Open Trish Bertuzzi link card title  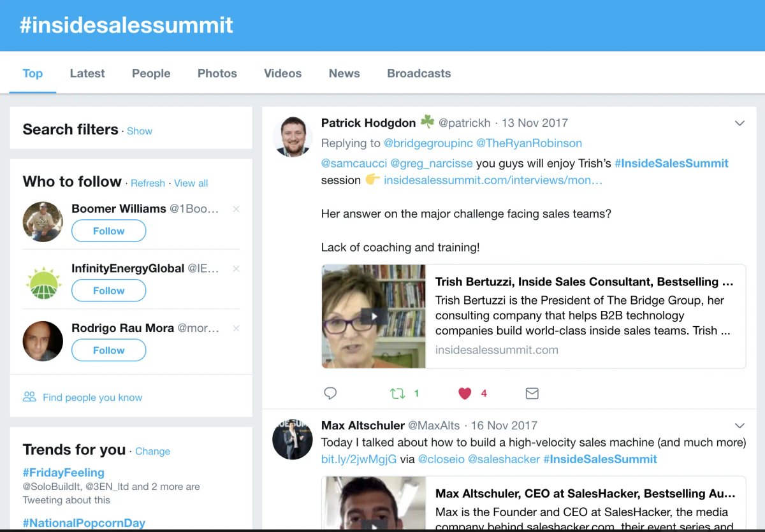(584, 282)
